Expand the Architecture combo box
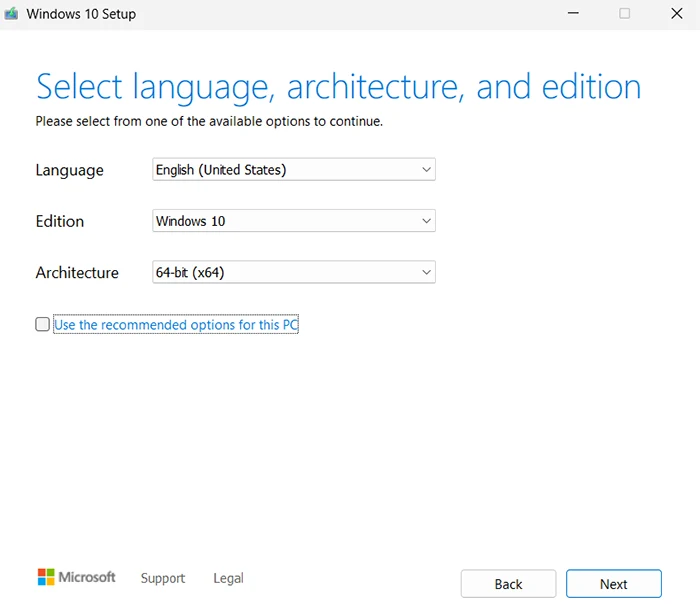The image size is (700, 612). point(294,272)
